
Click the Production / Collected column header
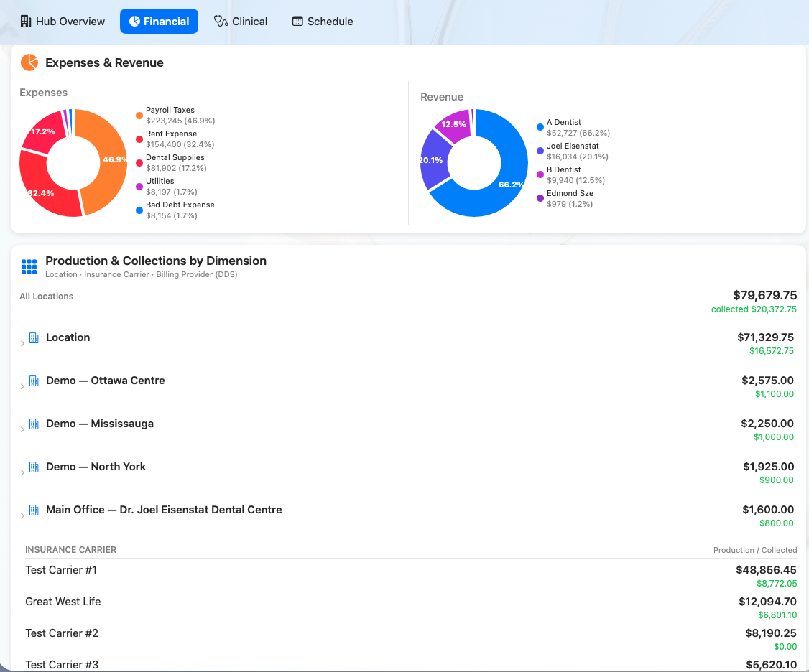755,550
